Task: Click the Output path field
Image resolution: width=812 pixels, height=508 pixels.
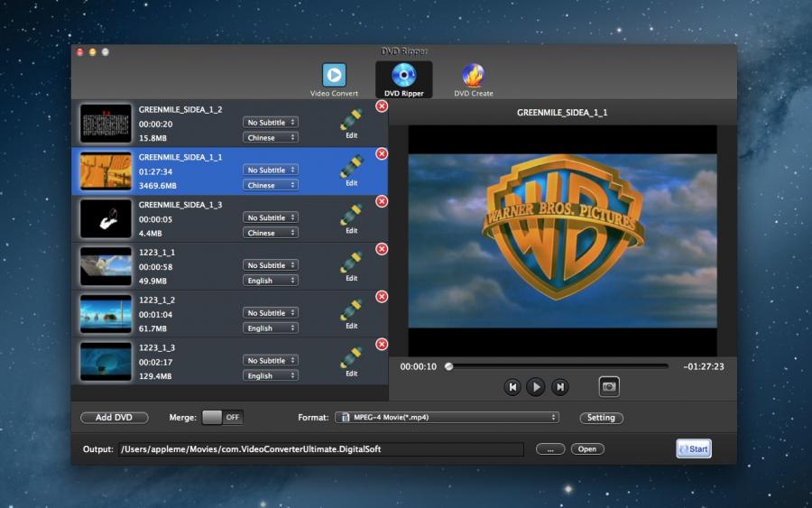Action: coord(321,449)
